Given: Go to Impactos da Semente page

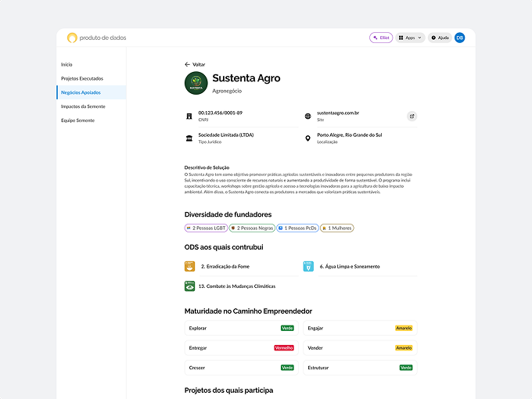Looking at the screenshot, I should pos(83,106).
